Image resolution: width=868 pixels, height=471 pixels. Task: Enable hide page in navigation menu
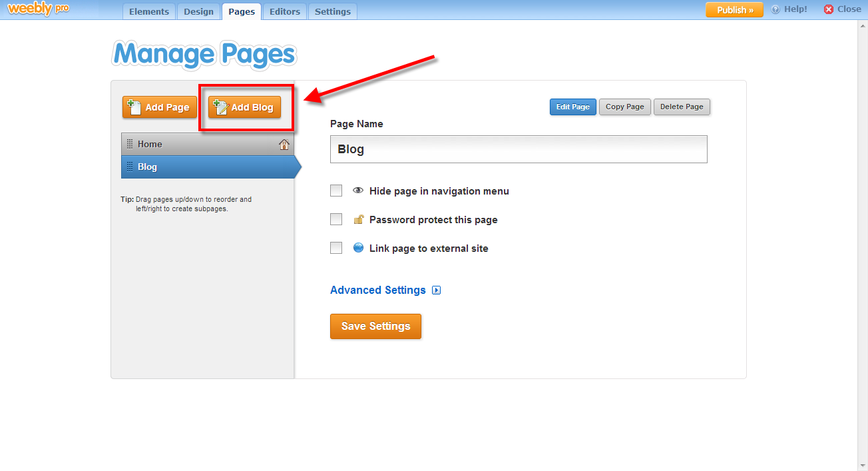[x=336, y=191]
